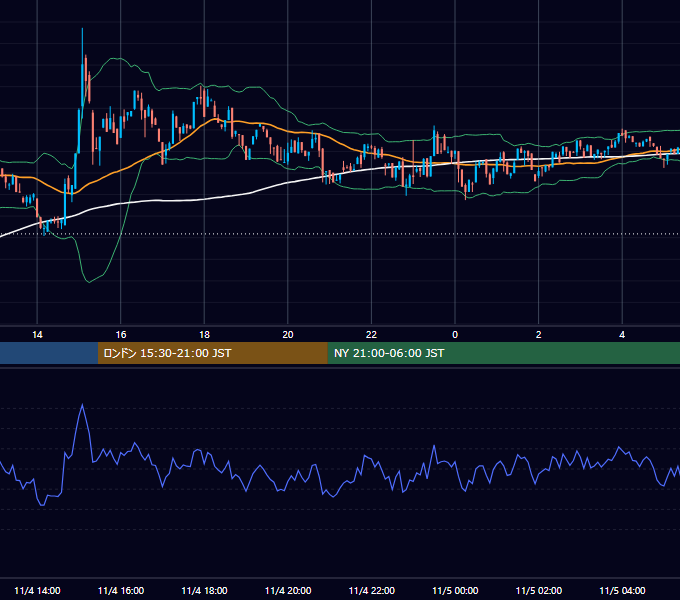
Task: Click the 11/5 00:00 time label
Action: pos(455,590)
